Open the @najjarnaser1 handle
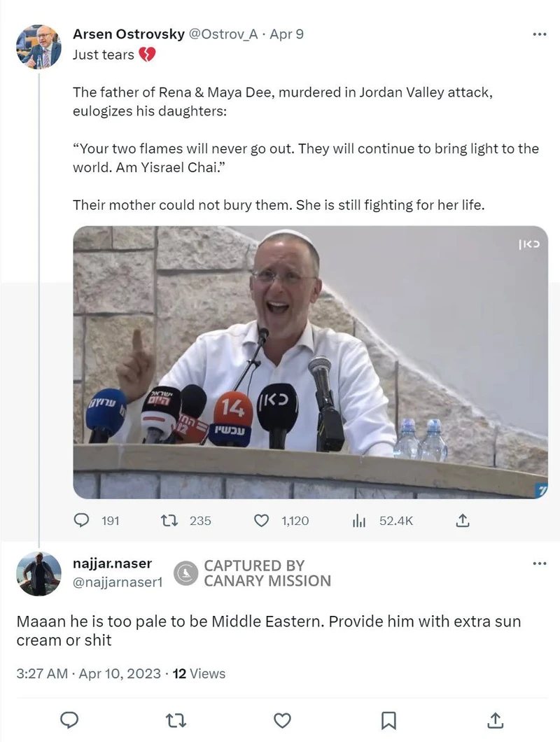The height and width of the screenshot is (742, 560). click(x=118, y=581)
